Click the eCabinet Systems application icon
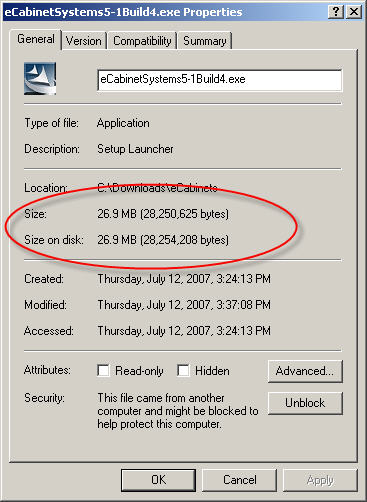The height and width of the screenshot is (502, 367). coord(40,79)
